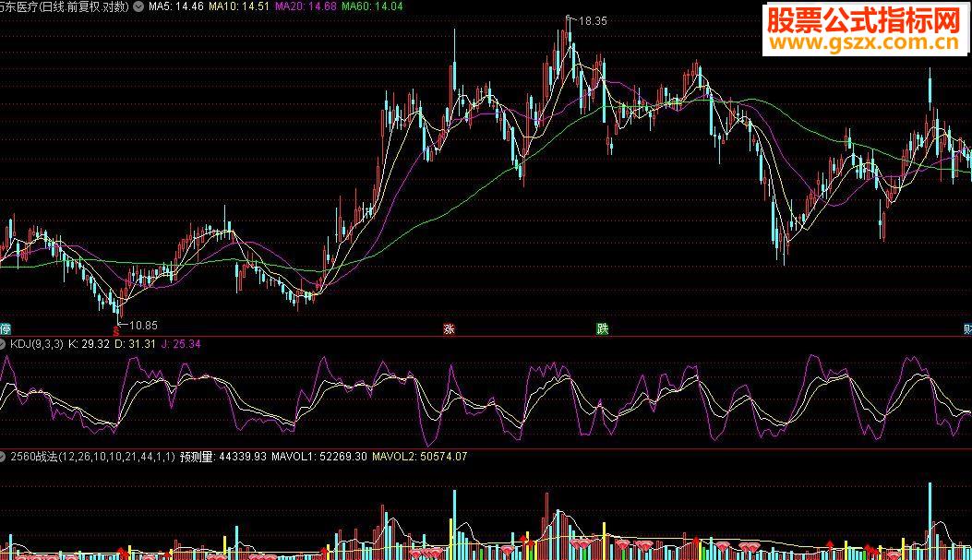Click the green 跌 event marker

coord(602,329)
